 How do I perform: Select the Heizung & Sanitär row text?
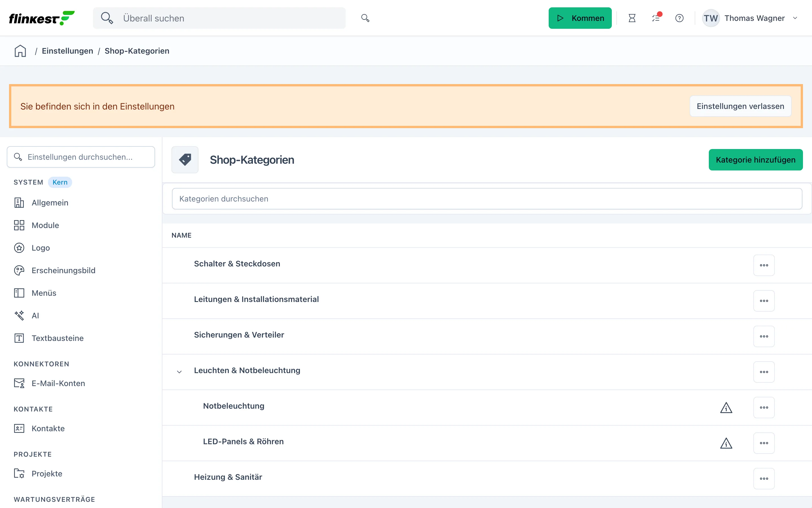coord(228,477)
